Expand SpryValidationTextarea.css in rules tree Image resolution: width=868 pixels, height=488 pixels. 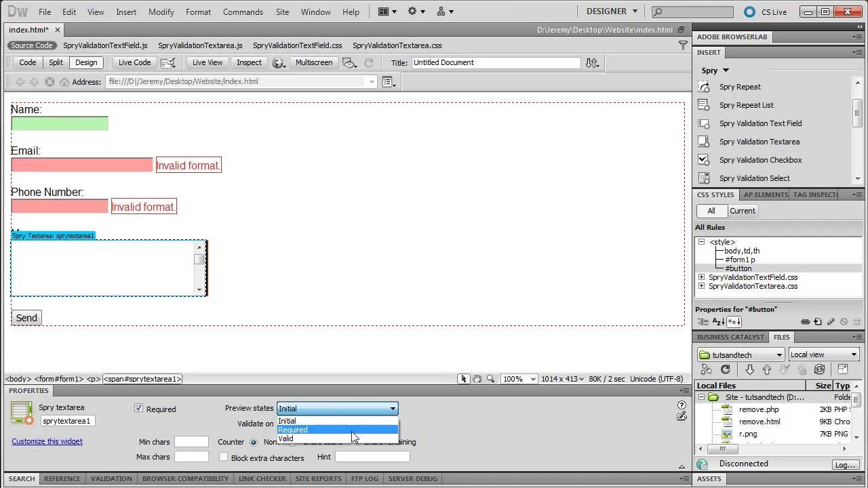coord(702,286)
